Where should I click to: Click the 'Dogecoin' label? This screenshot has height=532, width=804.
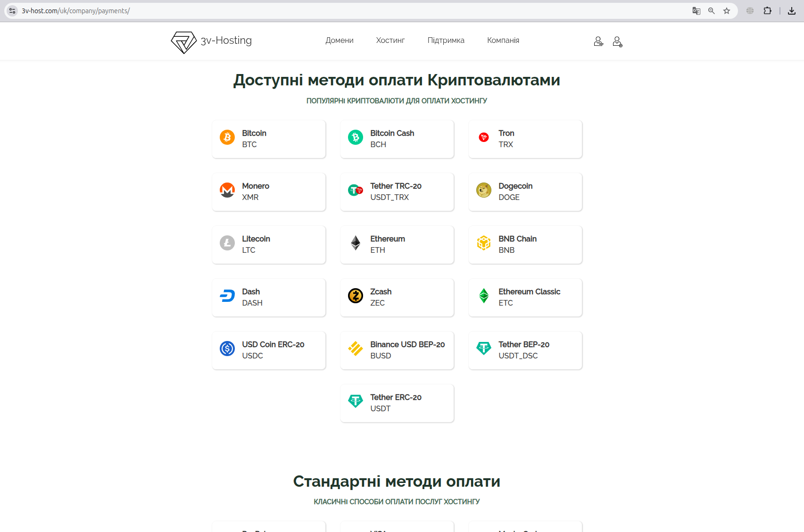click(x=515, y=186)
